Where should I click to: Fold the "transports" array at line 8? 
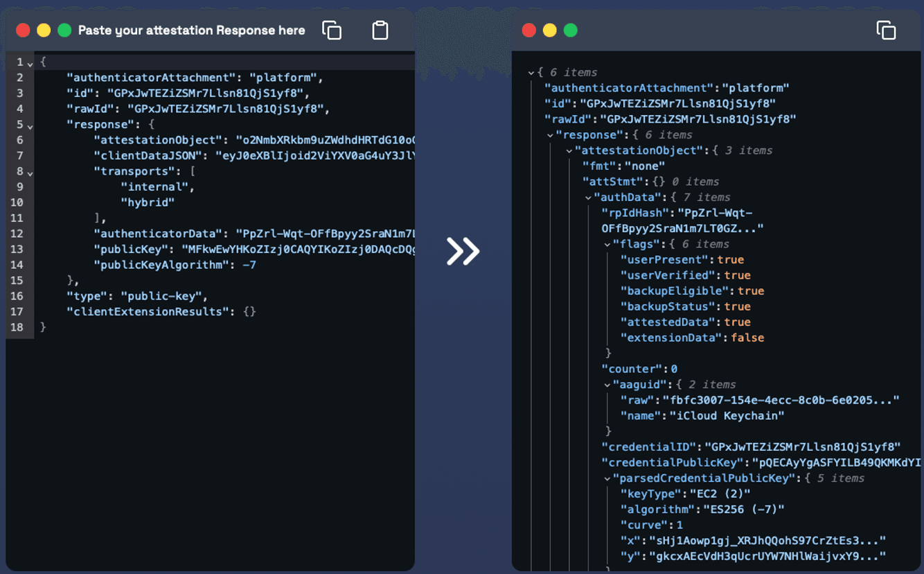click(30, 173)
